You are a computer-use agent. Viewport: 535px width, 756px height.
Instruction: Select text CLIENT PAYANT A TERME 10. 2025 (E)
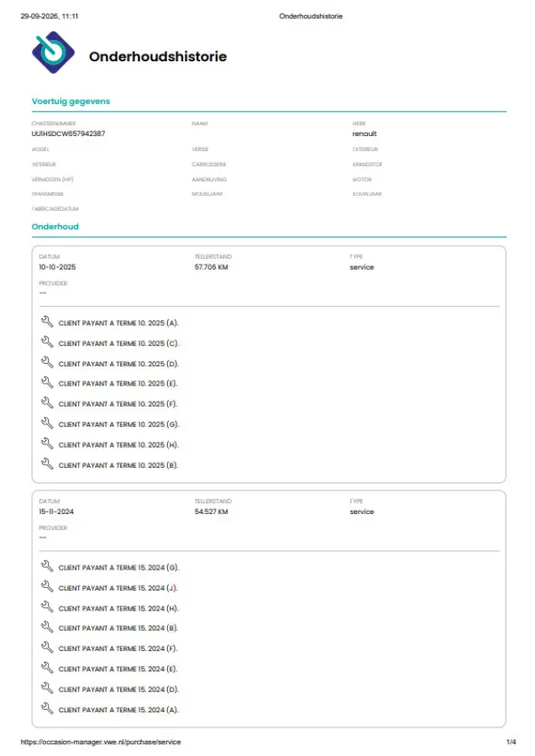[118, 384]
